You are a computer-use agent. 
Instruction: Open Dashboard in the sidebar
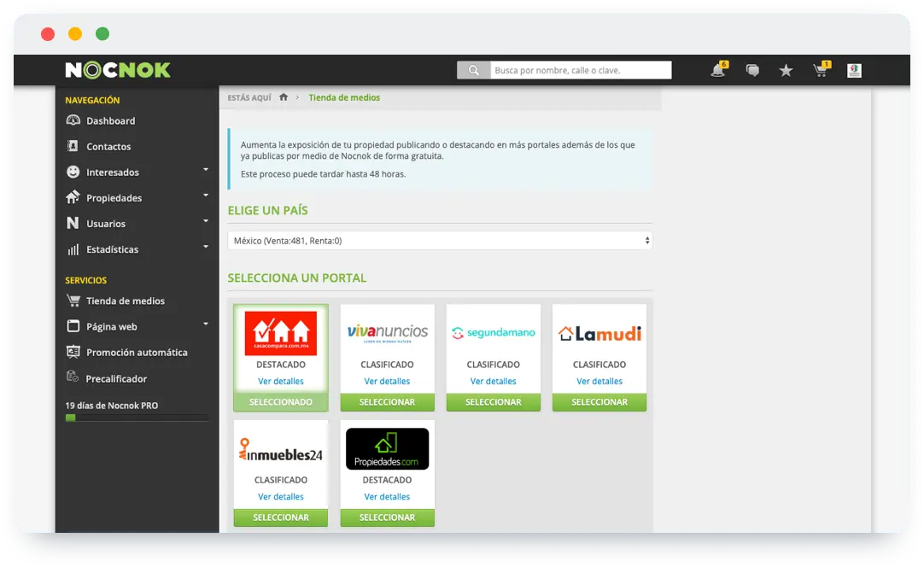[x=111, y=120]
